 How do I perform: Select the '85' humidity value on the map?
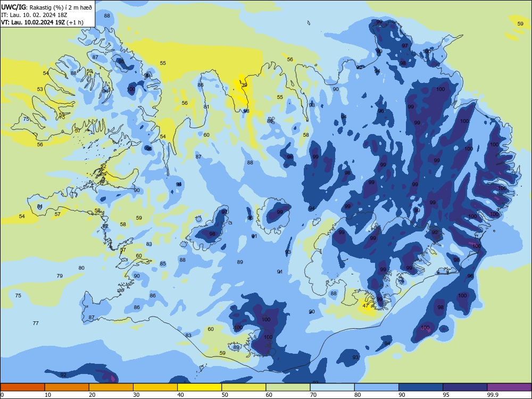click(x=163, y=264)
